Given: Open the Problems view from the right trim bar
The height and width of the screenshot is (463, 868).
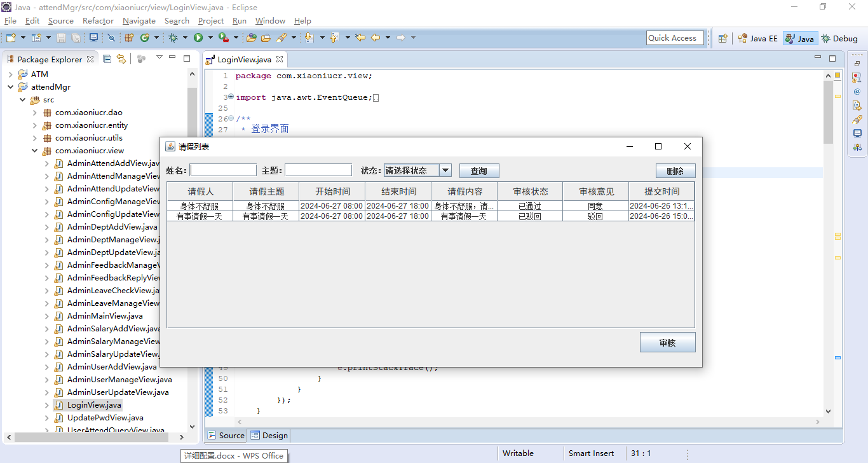Looking at the screenshot, I should pyautogui.click(x=857, y=78).
